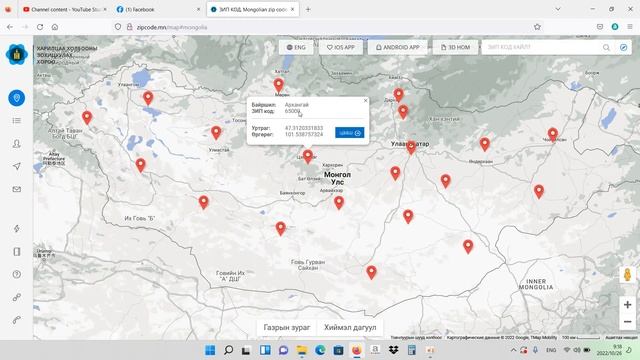Switch to the YouTube Studio browser tab
The height and width of the screenshot is (360, 640).
[64, 9]
